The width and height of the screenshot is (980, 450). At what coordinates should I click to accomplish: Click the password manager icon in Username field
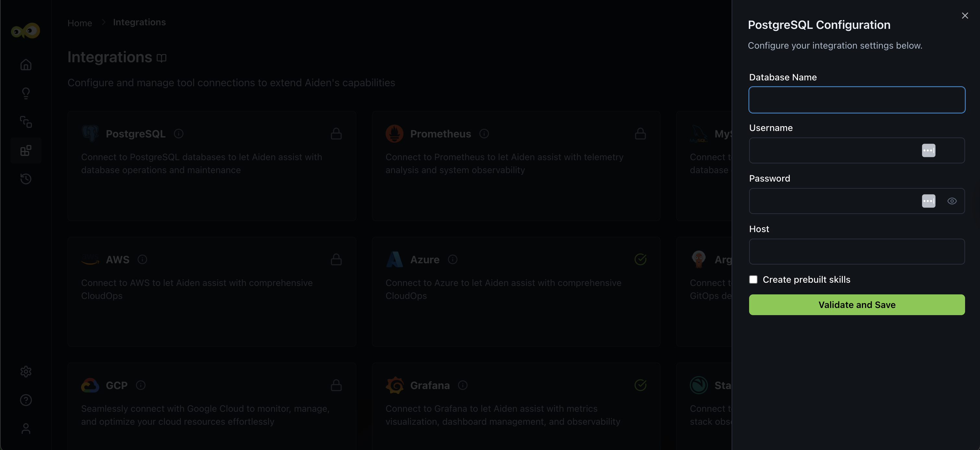[928, 150]
